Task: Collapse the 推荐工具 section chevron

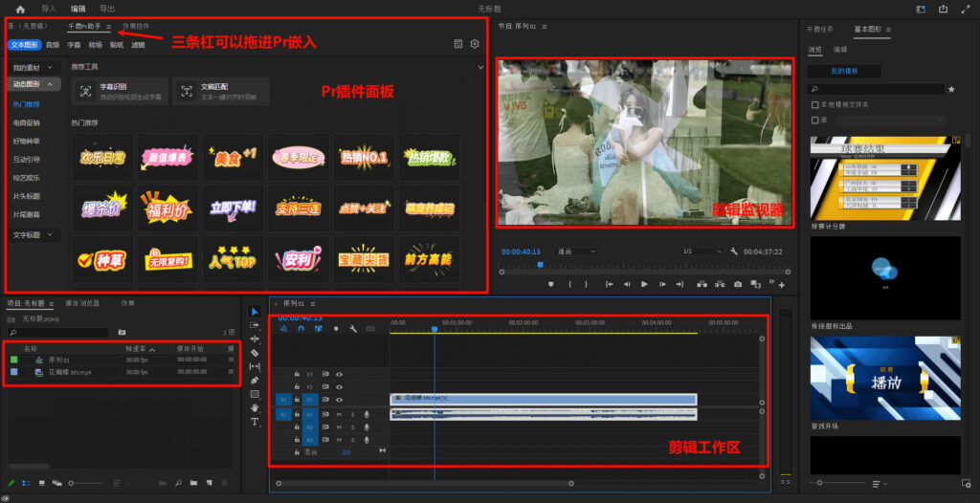Action: [x=480, y=67]
